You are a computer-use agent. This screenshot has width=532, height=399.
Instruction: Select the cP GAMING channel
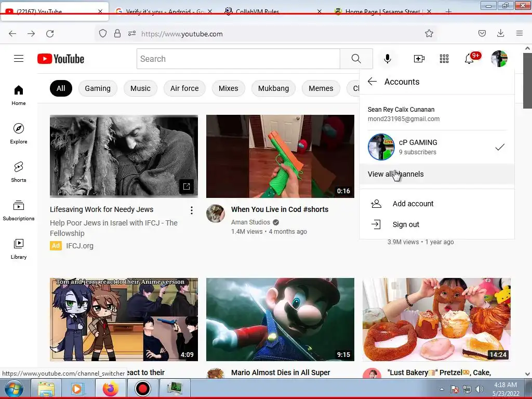click(436, 147)
